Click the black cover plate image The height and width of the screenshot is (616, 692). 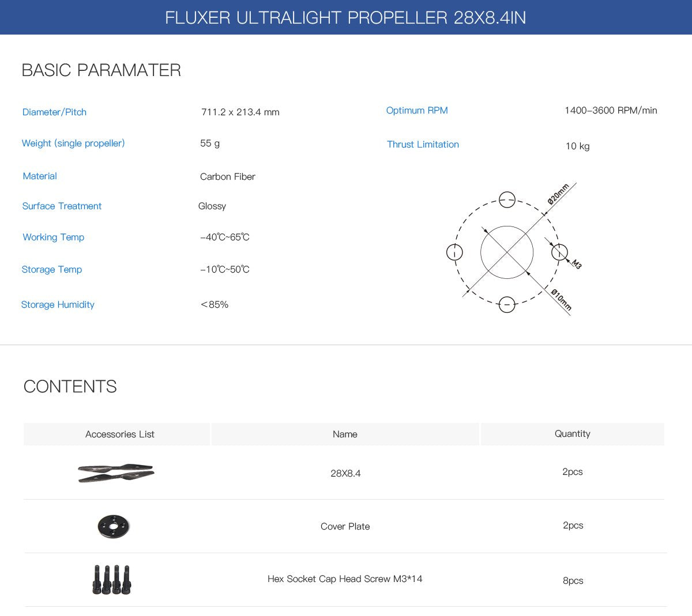tap(114, 526)
